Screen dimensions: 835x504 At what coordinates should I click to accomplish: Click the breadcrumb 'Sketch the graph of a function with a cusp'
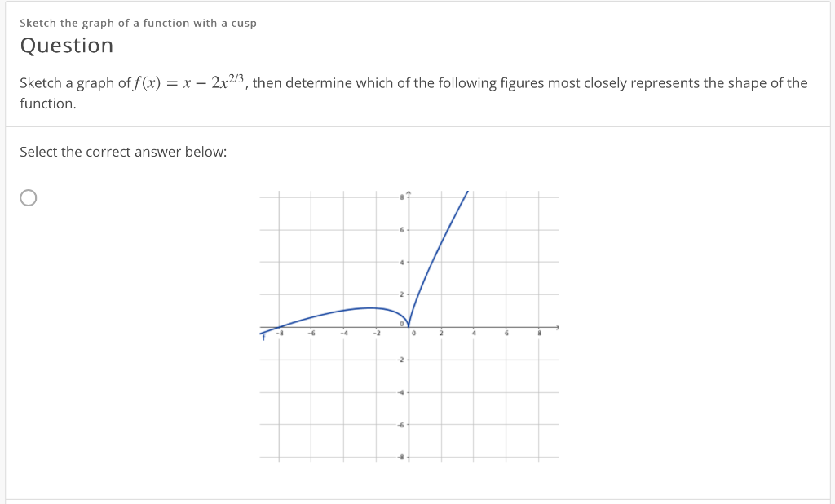(138, 23)
